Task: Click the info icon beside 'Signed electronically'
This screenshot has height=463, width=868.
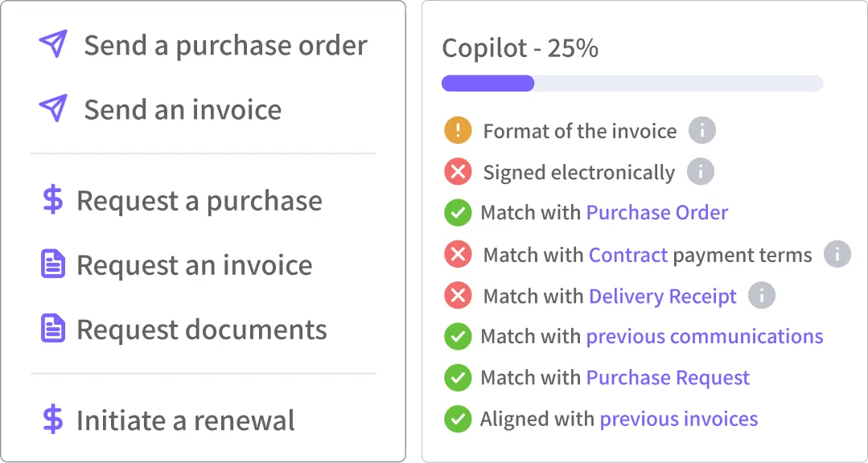Action: click(x=699, y=171)
